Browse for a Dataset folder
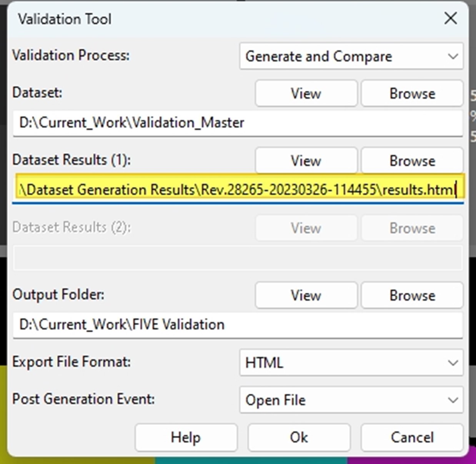Viewport: 476px width, 464px height. click(412, 93)
